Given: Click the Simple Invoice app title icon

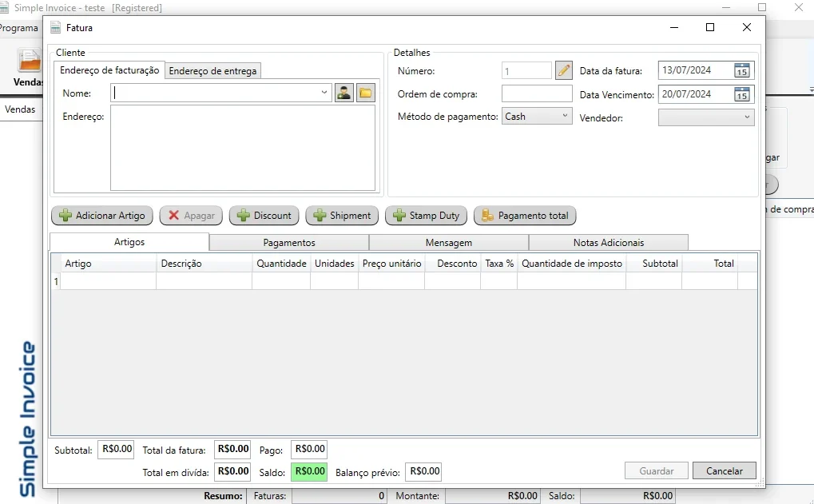Looking at the screenshot, I should coord(4,7).
